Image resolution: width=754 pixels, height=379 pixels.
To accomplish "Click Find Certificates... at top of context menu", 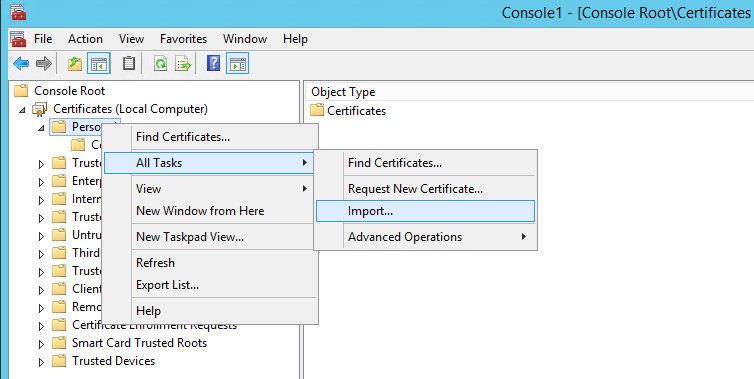I will tap(210, 137).
